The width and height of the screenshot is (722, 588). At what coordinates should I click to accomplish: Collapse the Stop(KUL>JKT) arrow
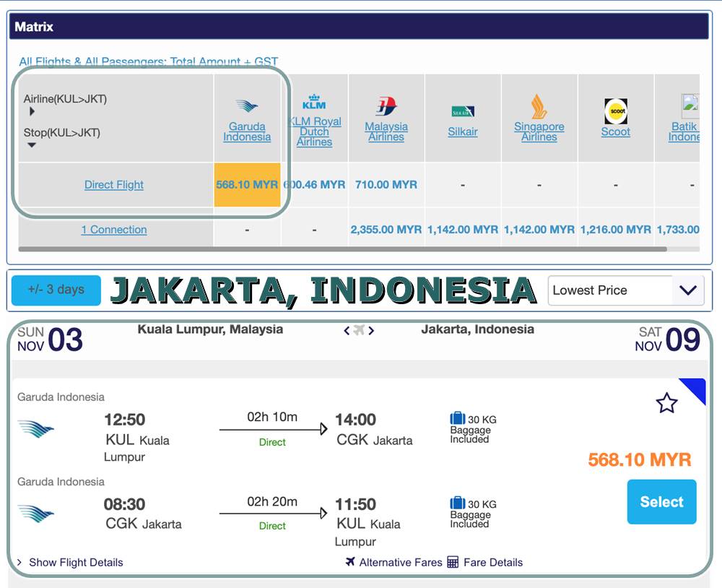(x=32, y=145)
